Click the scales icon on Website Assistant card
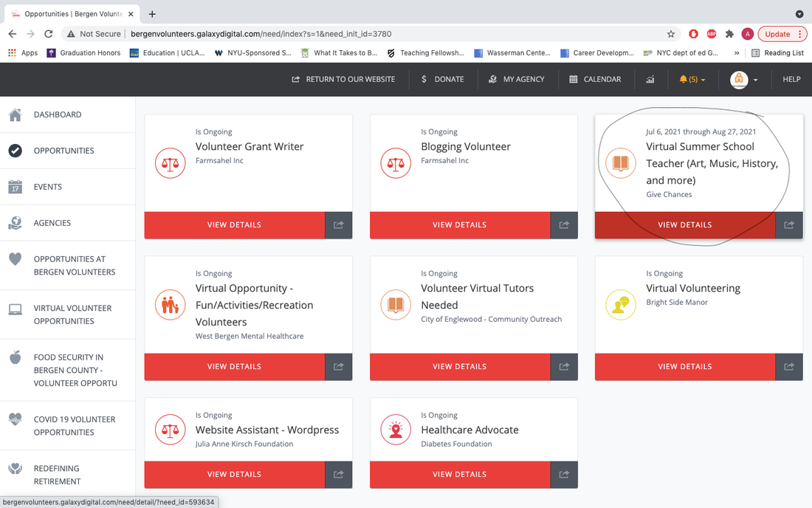The width and height of the screenshot is (812, 508). pos(170,430)
